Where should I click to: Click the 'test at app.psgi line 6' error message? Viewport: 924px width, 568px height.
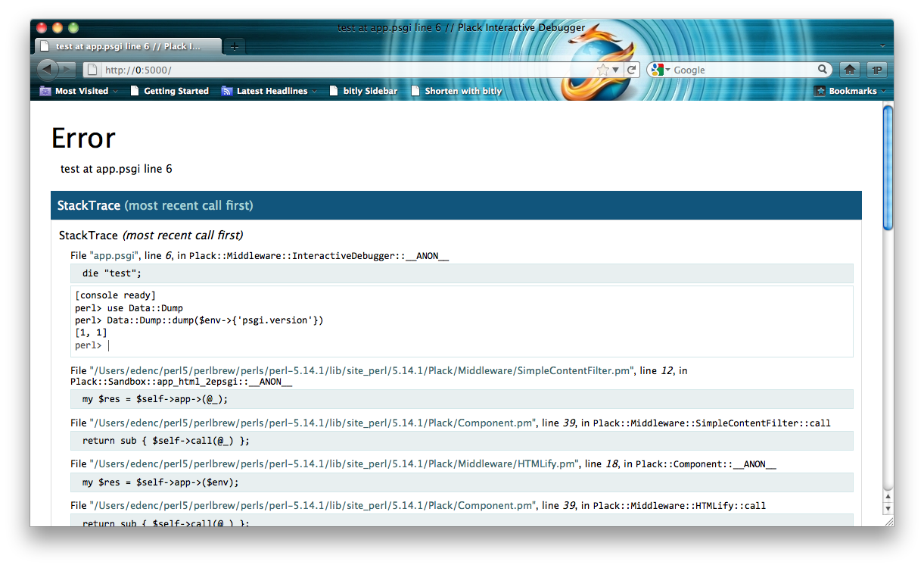click(117, 169)
